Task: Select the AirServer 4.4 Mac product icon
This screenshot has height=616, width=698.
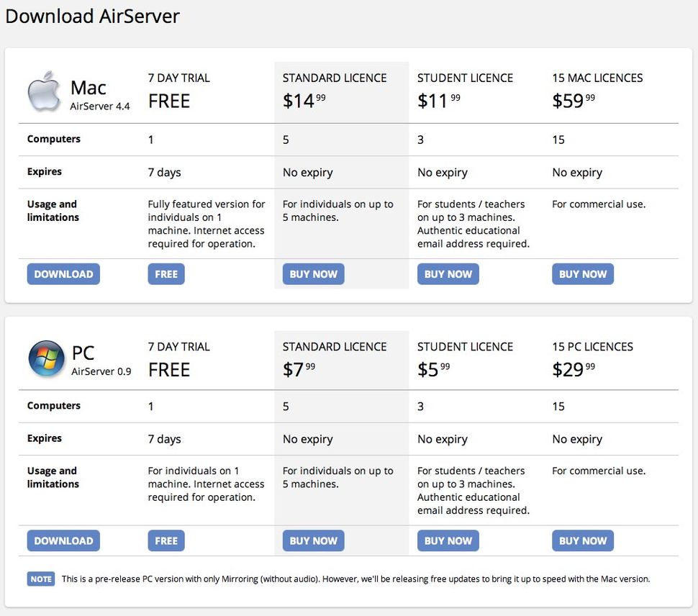Action: pyautogui.click(x=42, y=91)
